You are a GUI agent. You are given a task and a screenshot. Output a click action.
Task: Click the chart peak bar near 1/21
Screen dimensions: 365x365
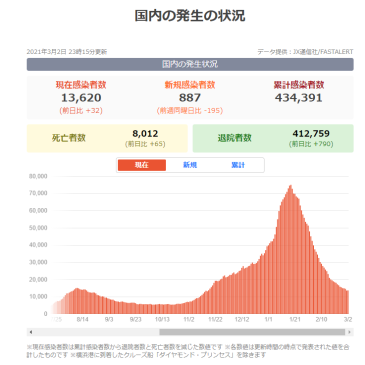[x=291, y=249]
